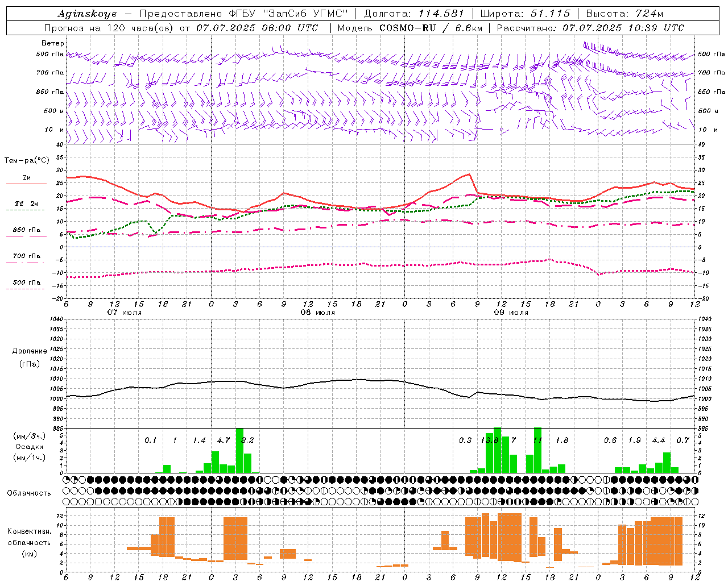Click the Долгота: 114.581 value
Image resolution: width=728 pixels, height=582 pixels.
[x=414, y=14]
